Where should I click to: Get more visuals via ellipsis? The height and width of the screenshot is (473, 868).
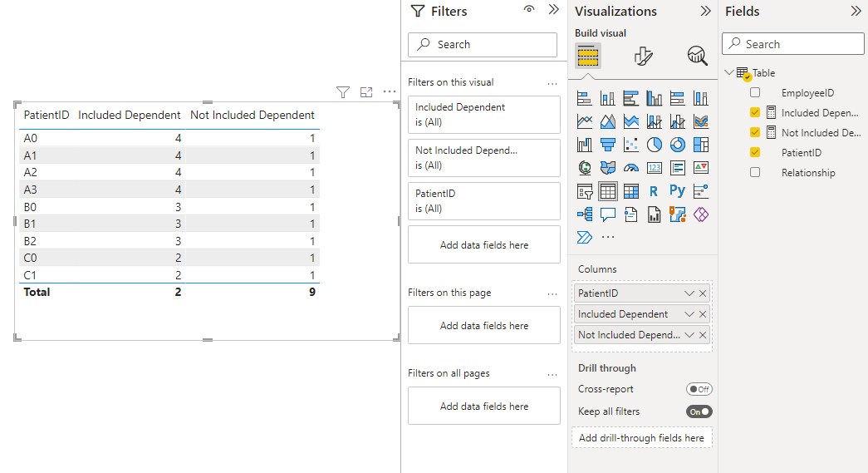click(x=608, y=237)
